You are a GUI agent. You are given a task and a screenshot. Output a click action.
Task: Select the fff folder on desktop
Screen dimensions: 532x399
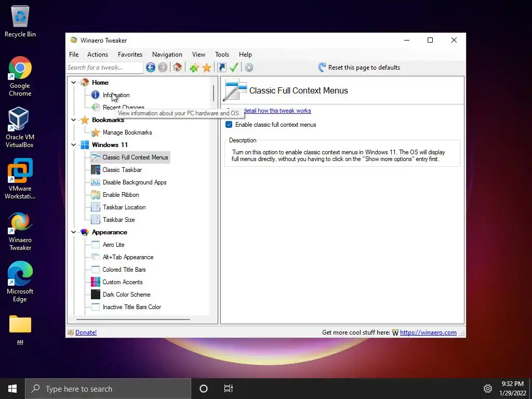[x=20, y=330]
